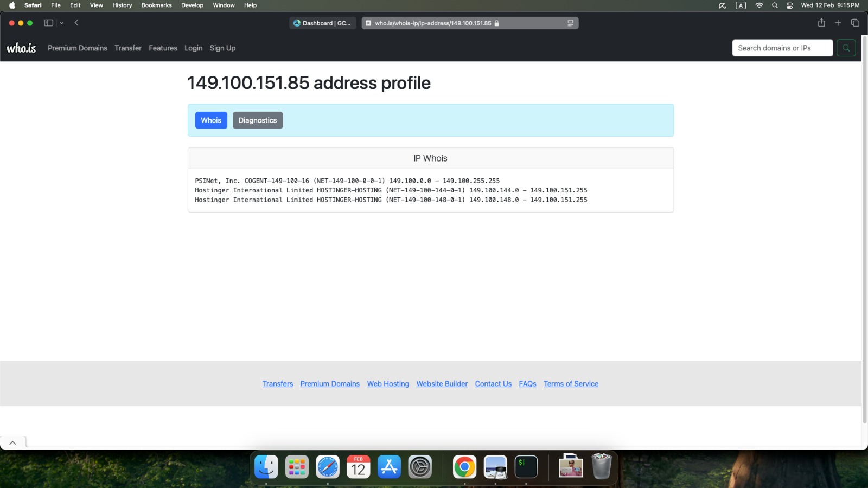This screenshot has width=868, height=488.
Task: Open the Web Hosting footer link
Action: pos(388,384)
